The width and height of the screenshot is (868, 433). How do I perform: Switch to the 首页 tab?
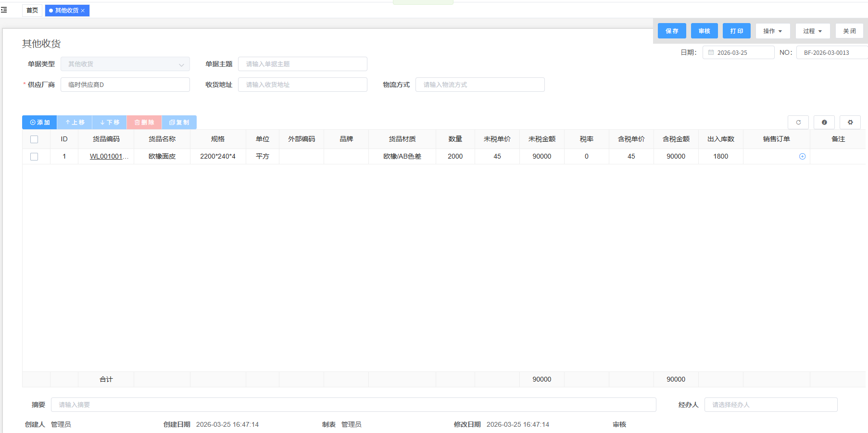pos(32,11)
